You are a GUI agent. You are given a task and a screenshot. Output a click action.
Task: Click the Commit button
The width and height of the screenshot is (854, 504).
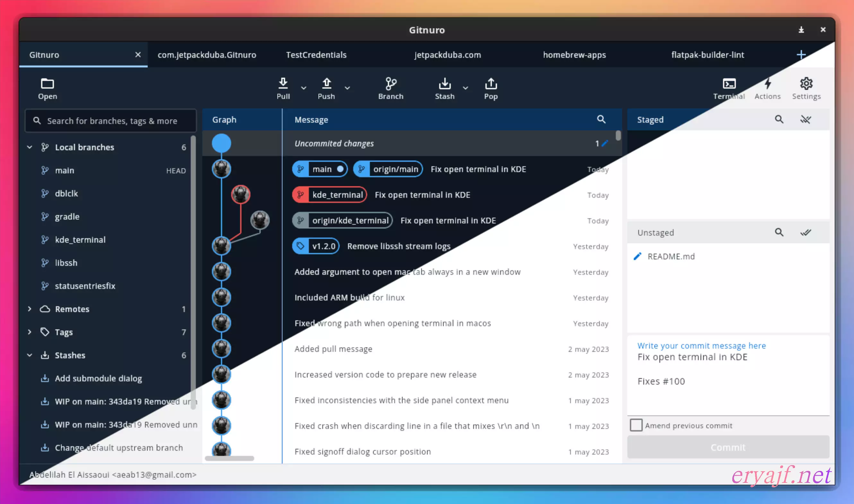(728, 447)
